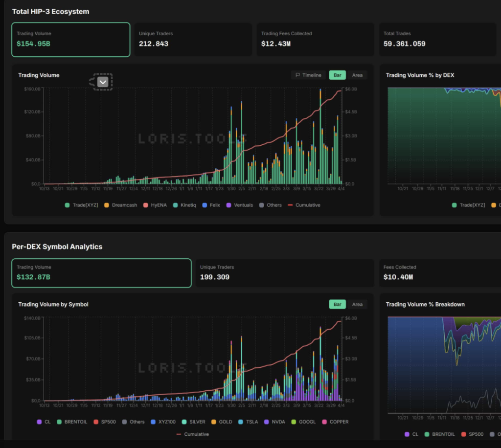This screenshot has width=501, height=448.
Task: Open the Unique Traders 212.843 card
Action: point(193,40)
